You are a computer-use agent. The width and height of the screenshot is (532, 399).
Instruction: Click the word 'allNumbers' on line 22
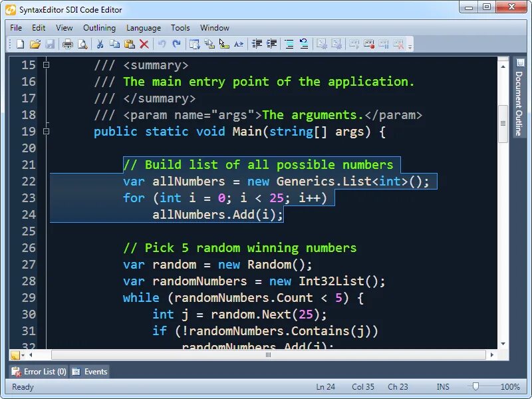[189, 181]
